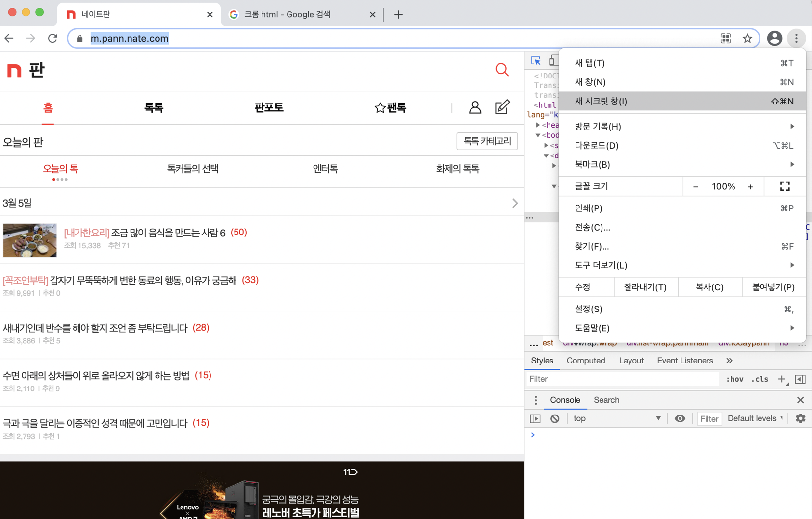812x519 pixels.
Task: Open console sidebar panel icon
Action: [x=535, y=418]
